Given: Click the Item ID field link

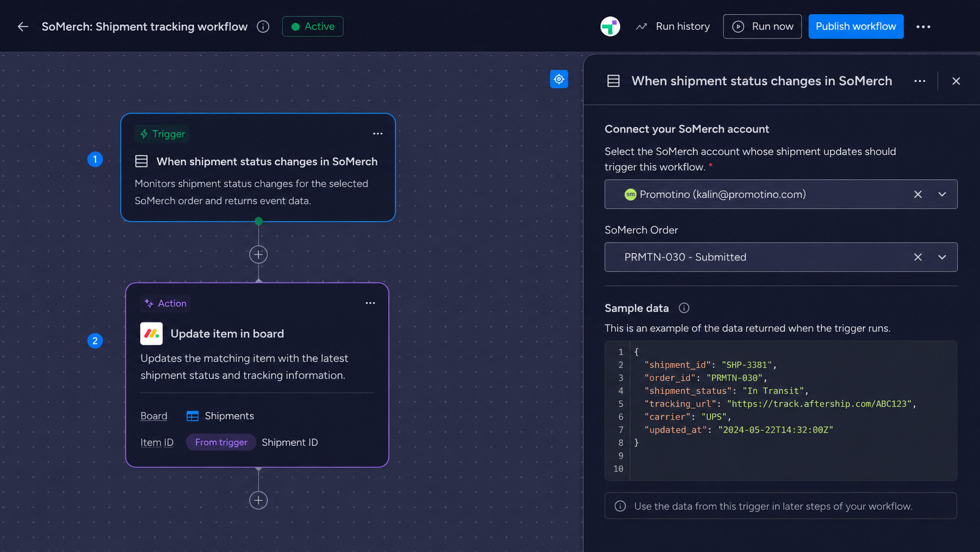Looking at the screenshot, I should click(x=156, y=442).
